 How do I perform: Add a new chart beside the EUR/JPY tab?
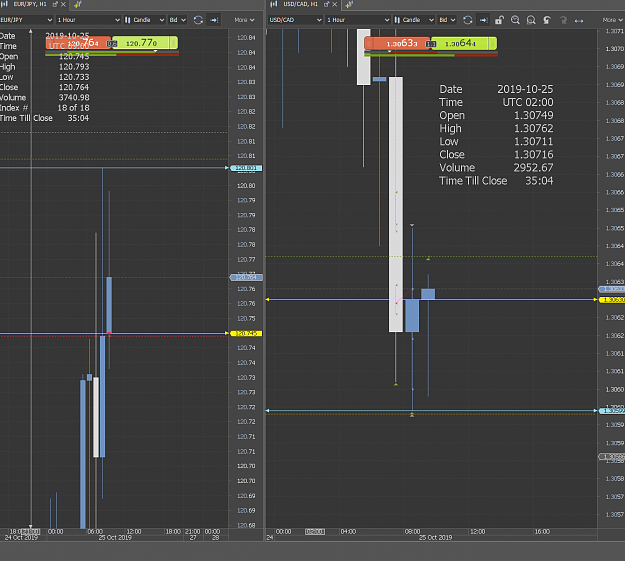78,4
